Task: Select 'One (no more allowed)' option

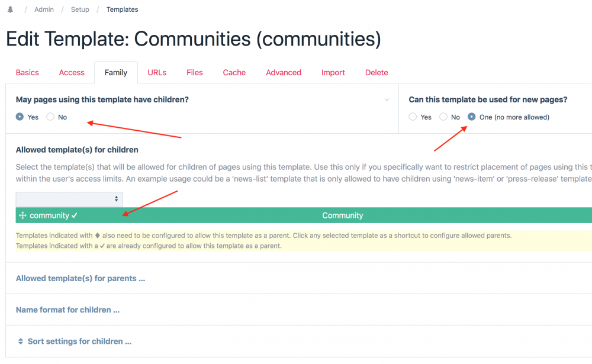Action: [x=471, y=117]
